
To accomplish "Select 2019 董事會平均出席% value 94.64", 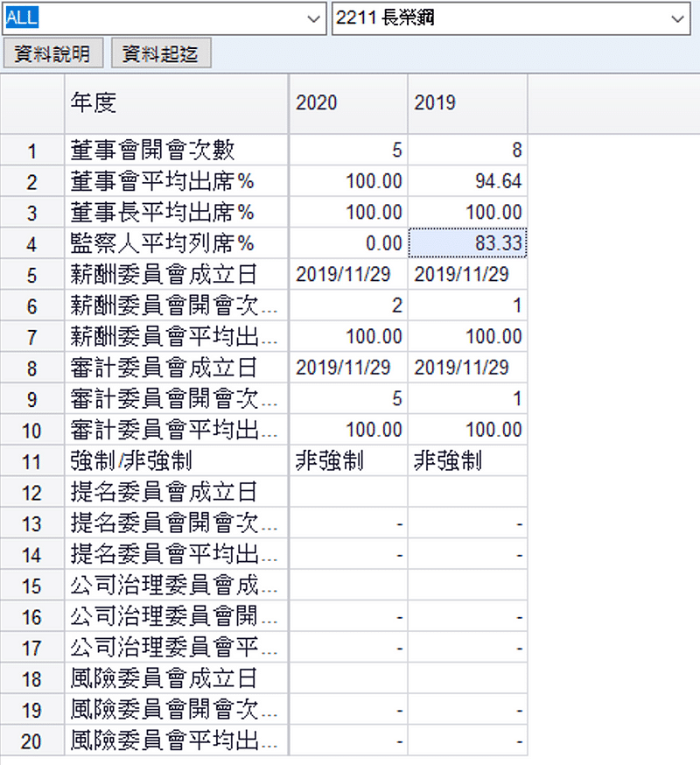I will pyautogui.click(x=467, y=181).
